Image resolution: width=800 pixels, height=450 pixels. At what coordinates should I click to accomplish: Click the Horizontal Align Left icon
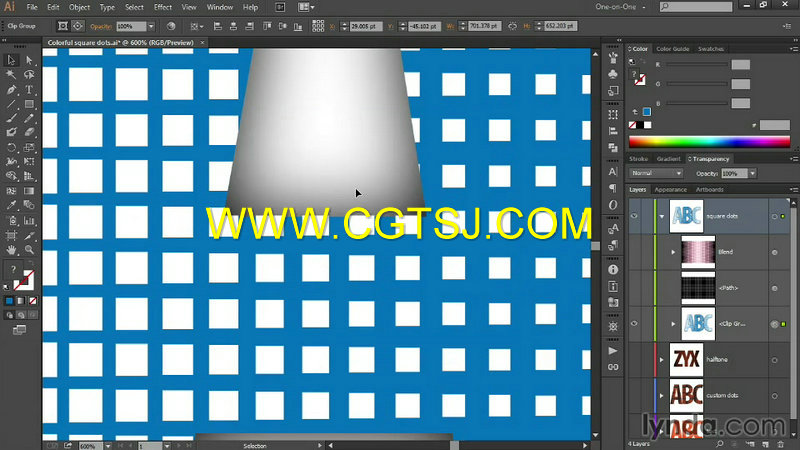[x=218, y=26]
